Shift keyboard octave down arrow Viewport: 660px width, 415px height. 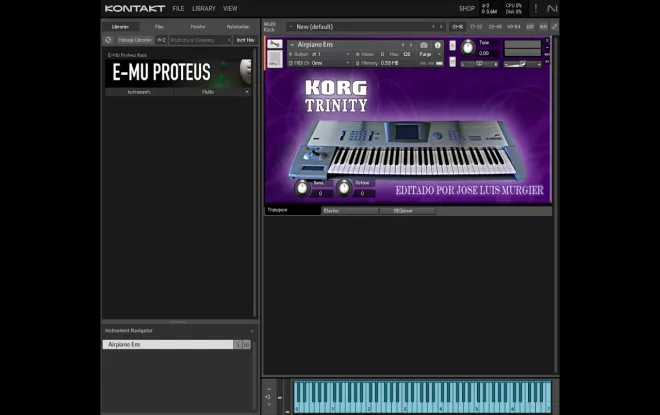tap(269, 405)
